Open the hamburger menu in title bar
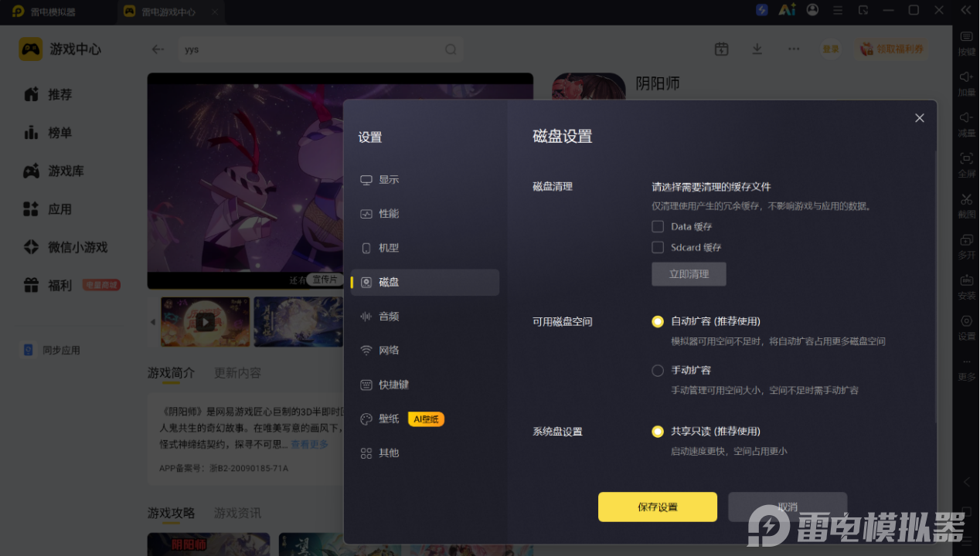Viewport: 980px width, 556px height. (837, 10)
